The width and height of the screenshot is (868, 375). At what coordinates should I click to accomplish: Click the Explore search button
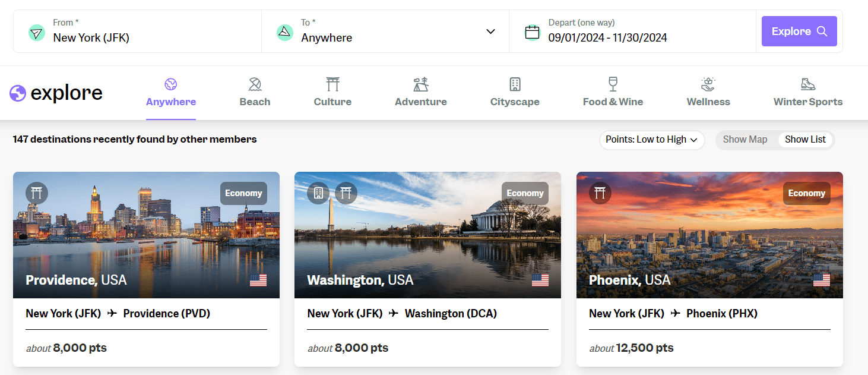pyautogui.click(x=799, y=31)
